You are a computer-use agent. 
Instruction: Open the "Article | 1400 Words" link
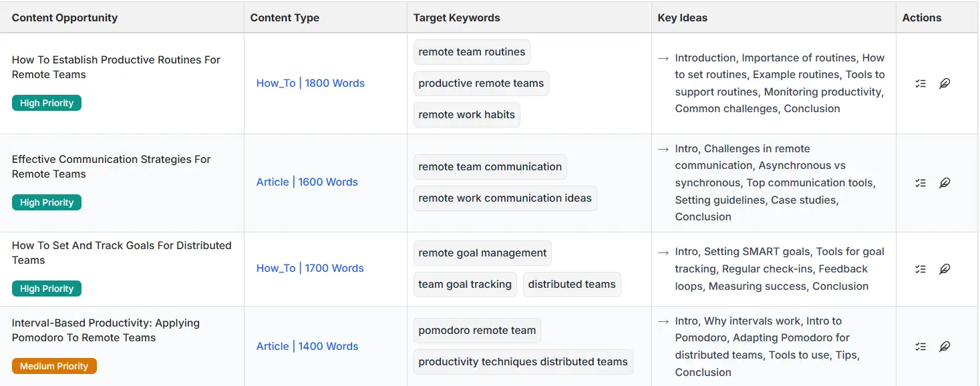pyautogui.click(x=307, y=347)
